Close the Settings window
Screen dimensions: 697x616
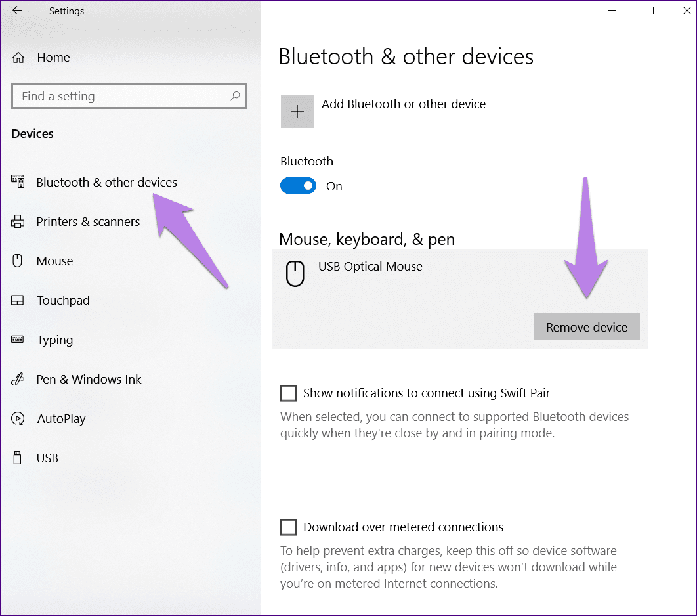pos(686,11)
